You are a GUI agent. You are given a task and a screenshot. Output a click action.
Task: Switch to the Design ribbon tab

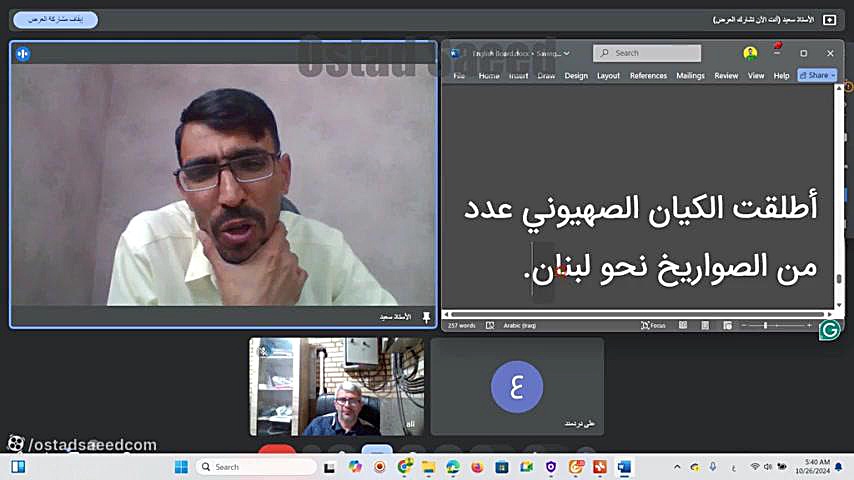pos(576,76)
